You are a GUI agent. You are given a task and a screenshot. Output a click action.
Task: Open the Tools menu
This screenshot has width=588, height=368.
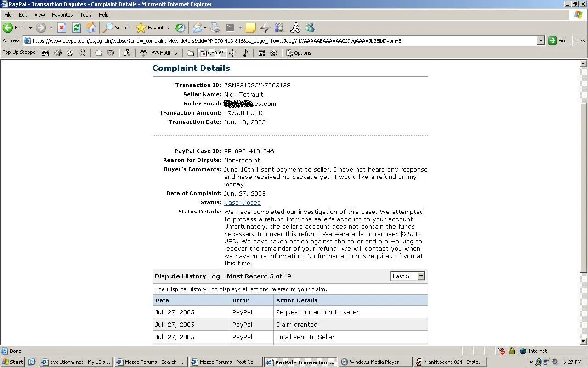pos(85,15)
